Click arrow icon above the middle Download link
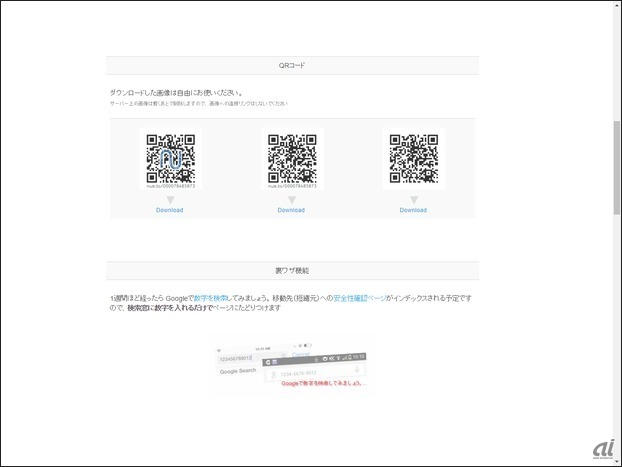Viewport: 622px width, 467px height. (292, 200)
